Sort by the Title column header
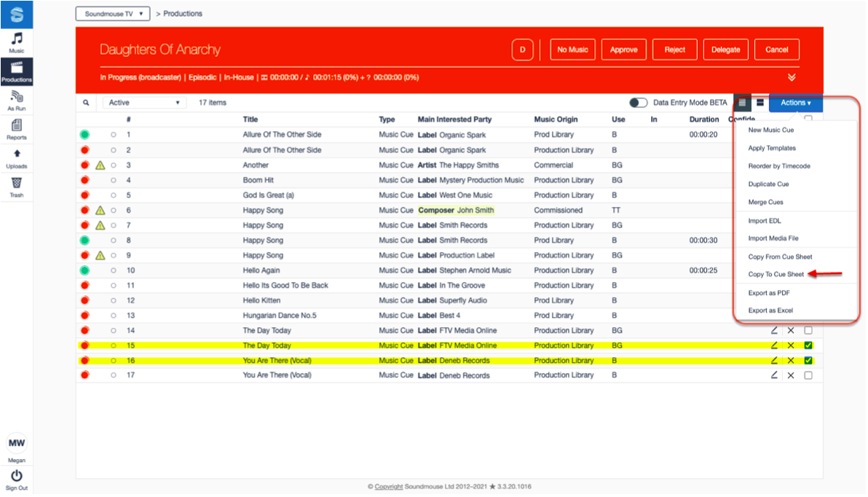This screenshot has height=497, width=868. tap(250, 119)
